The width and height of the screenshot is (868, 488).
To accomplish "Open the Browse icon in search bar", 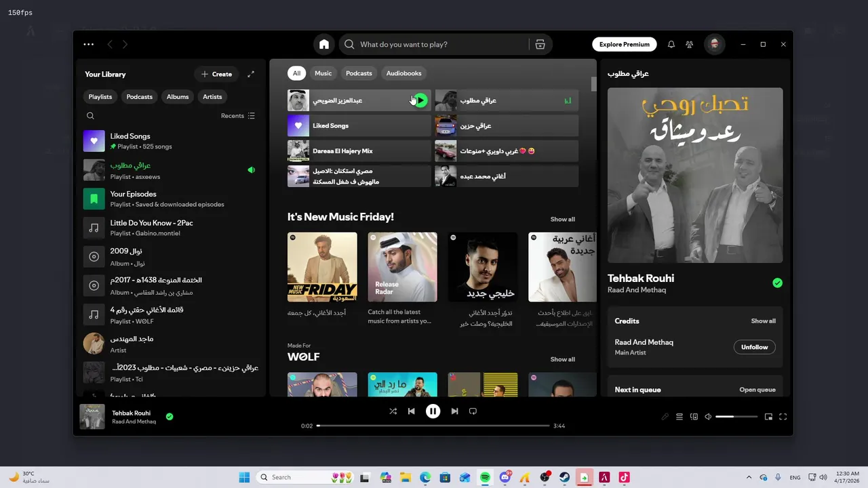I will click(x=540, y=44).
